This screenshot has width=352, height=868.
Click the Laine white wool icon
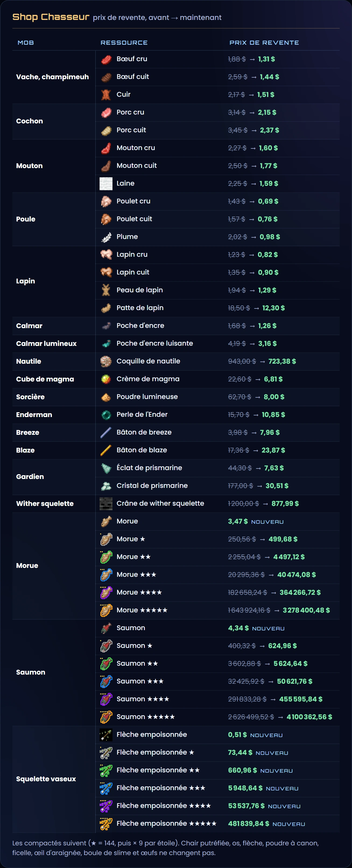[106, 184]
